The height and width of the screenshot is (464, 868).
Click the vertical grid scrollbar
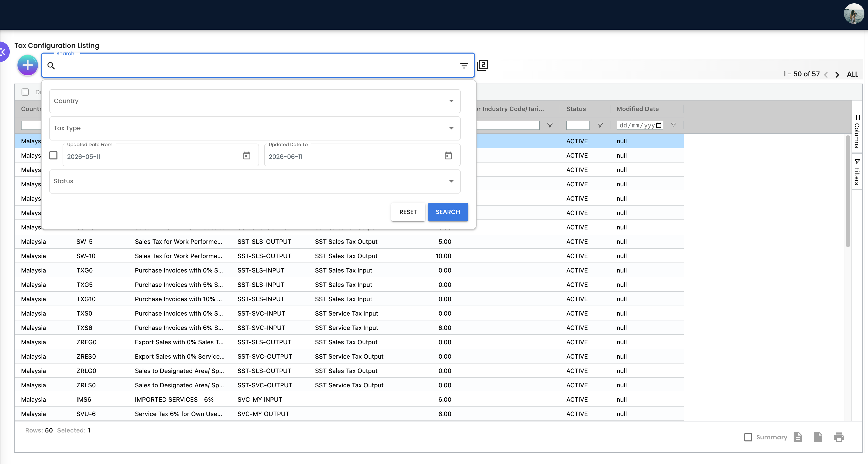click(x=848, y=191)
